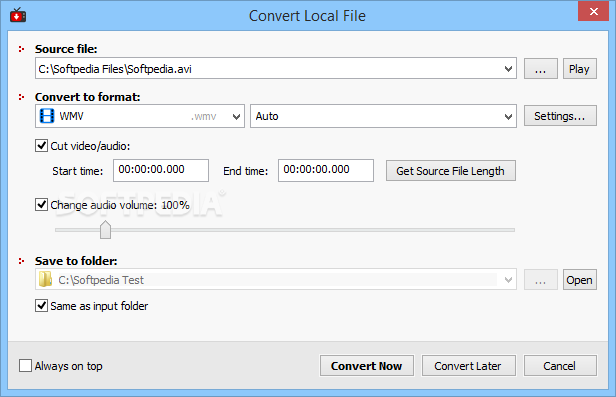Click the yellow folder icon in Save to folder

pyautogui.click(x=46, y=280)
